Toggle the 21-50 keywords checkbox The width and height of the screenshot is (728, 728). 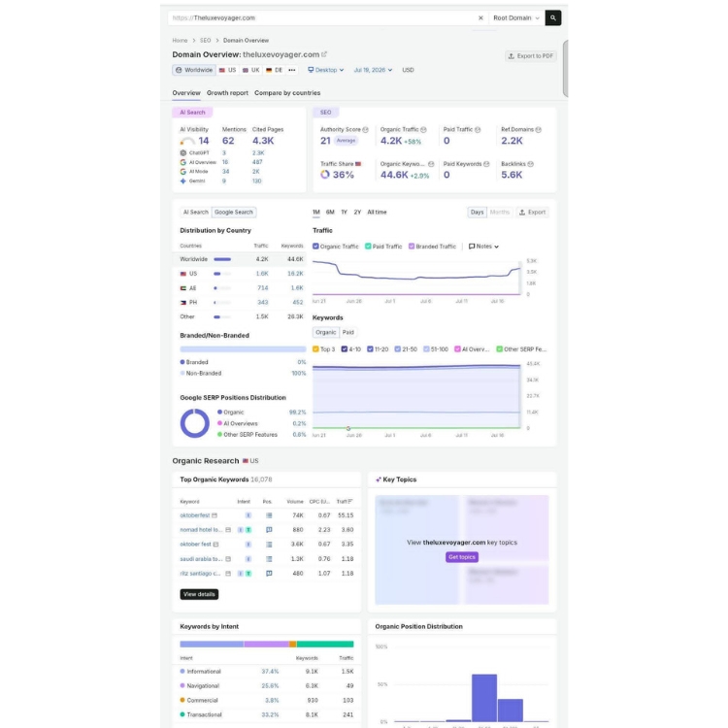pyautogui.click(x=397, y=349)
